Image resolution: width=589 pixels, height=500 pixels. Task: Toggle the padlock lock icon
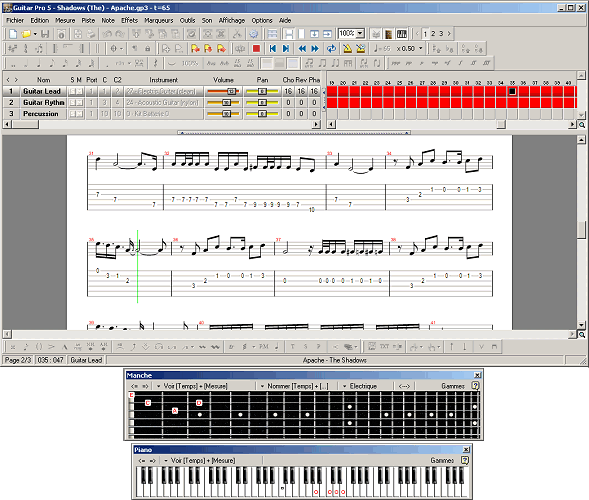(148, 48)
